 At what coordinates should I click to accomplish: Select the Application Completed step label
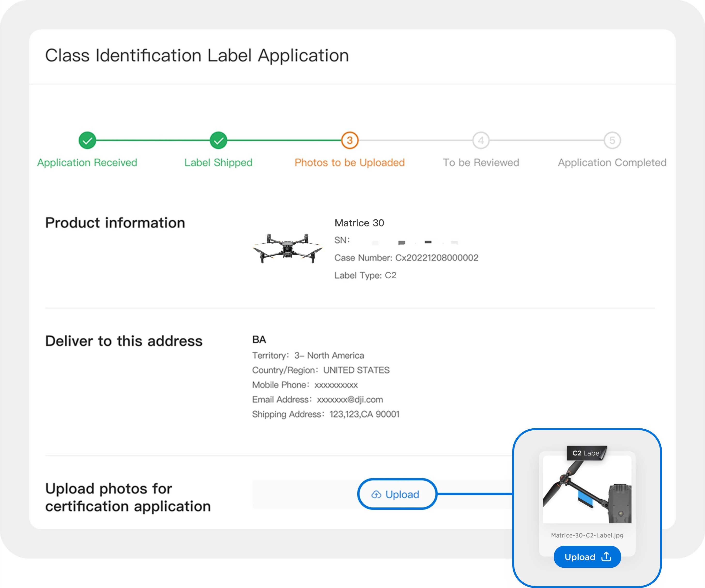pyautogui.click(x=612, y=162)
